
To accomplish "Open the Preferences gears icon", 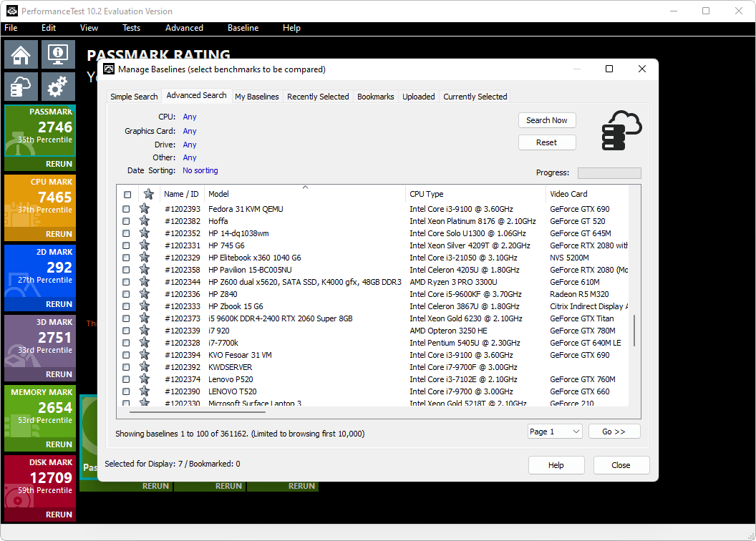I will tap(58, 87).
